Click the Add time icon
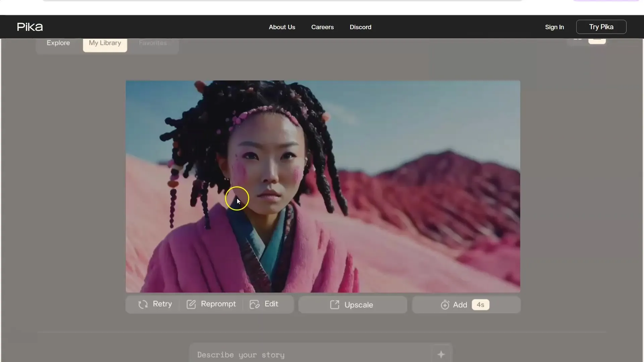644x362 pixels. tap(445, 305)
